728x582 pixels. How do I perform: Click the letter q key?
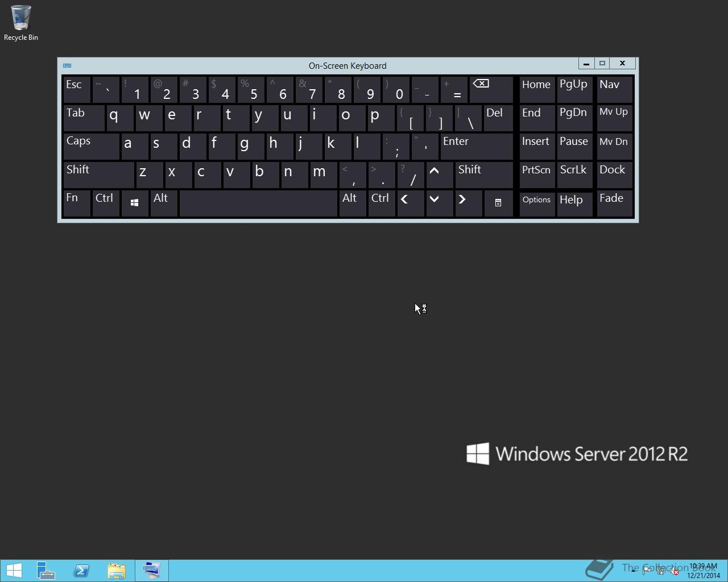coord(120,118)
